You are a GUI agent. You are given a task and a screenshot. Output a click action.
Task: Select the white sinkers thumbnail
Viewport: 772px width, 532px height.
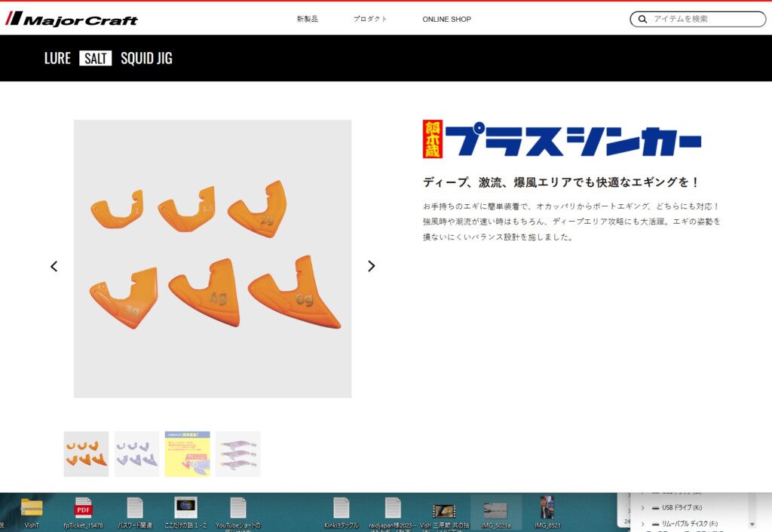tap(136, 454)
